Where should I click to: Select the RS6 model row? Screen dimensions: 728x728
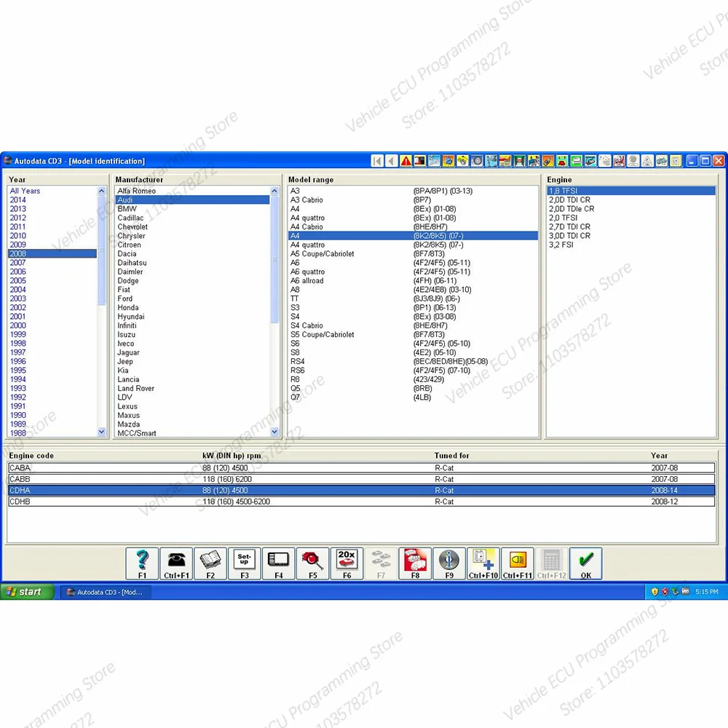pos(413,371)
